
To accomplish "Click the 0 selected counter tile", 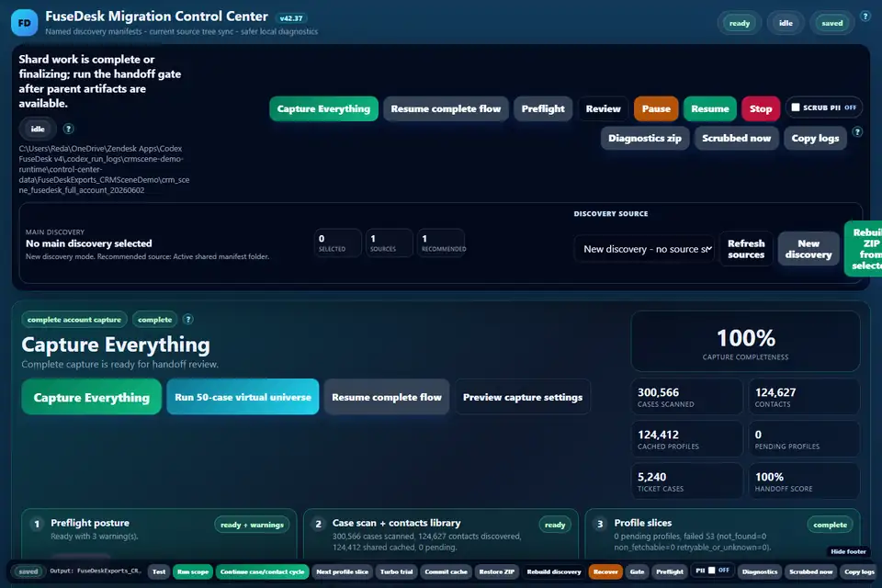I will click(337, 243).
